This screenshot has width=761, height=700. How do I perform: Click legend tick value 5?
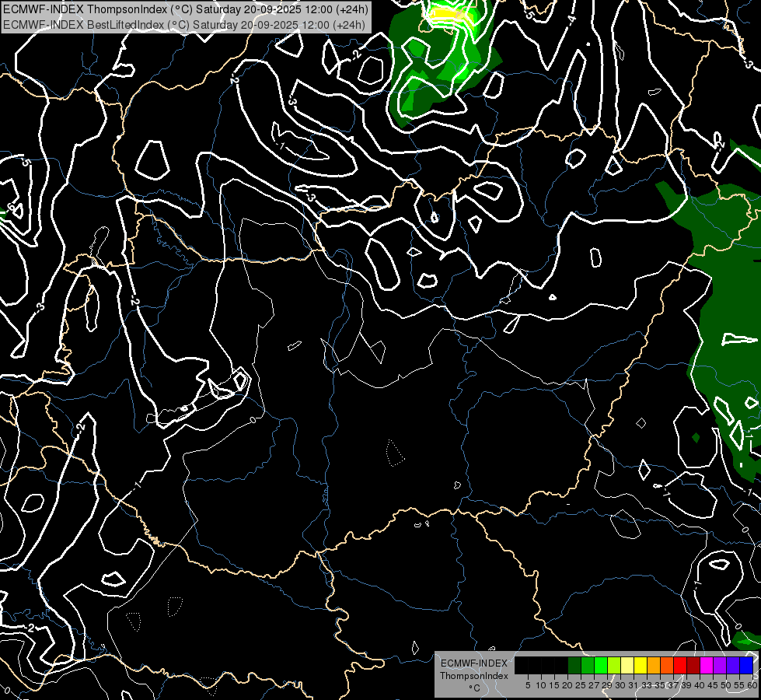point(528,685)
